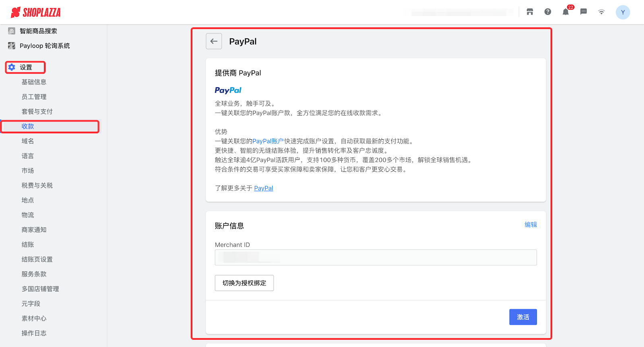Screen dimensions: 644x347
Task: Go back with the arrow button
Action: click(214, 41)
